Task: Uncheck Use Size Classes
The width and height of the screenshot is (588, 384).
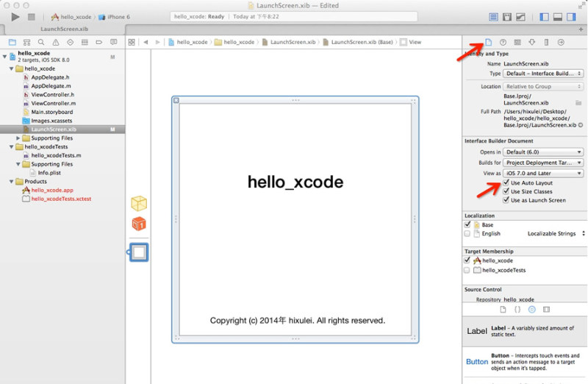Action: point(506,191)
